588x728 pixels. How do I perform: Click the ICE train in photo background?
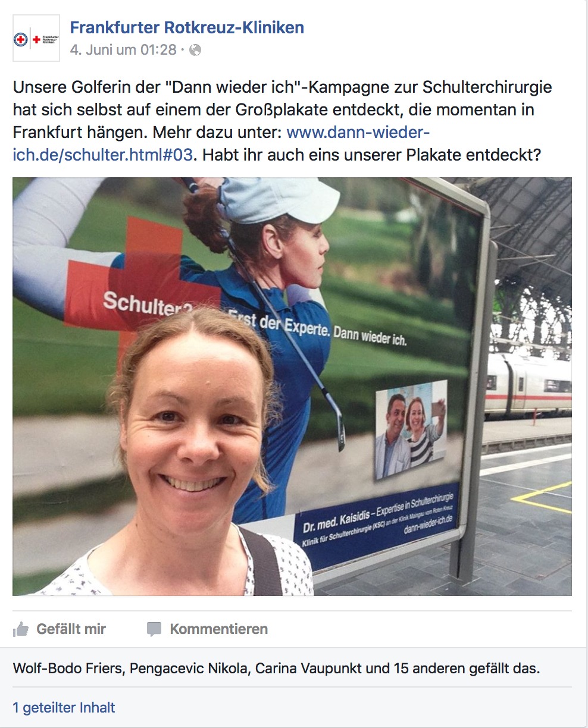528,384
